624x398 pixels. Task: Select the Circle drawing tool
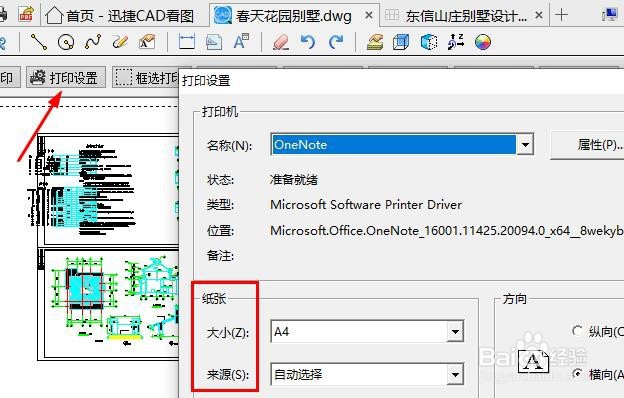pos(66,42)
